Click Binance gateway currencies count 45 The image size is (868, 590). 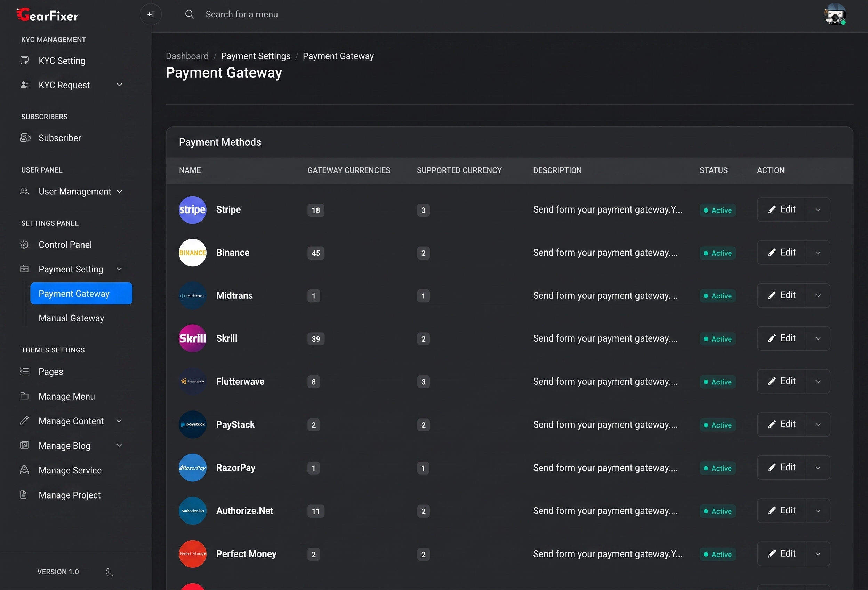316,253
